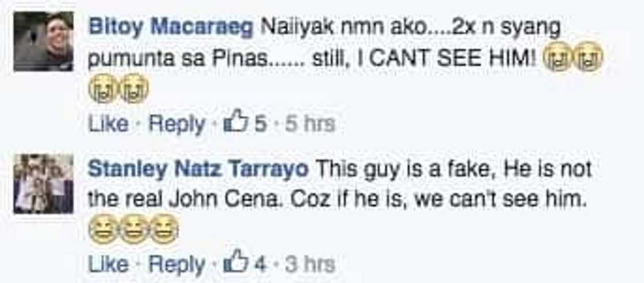Visit Bitoy Macaraeg's profile via name link

point(171,28)
